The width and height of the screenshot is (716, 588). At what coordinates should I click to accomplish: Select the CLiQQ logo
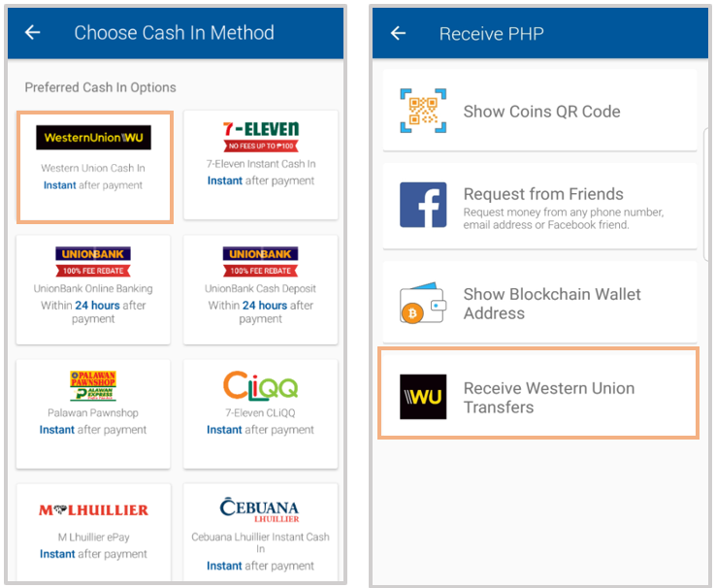261,386
